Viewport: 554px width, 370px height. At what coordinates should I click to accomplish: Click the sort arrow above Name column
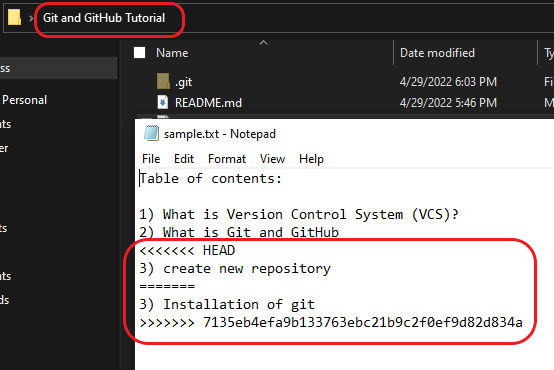(264, 43)
